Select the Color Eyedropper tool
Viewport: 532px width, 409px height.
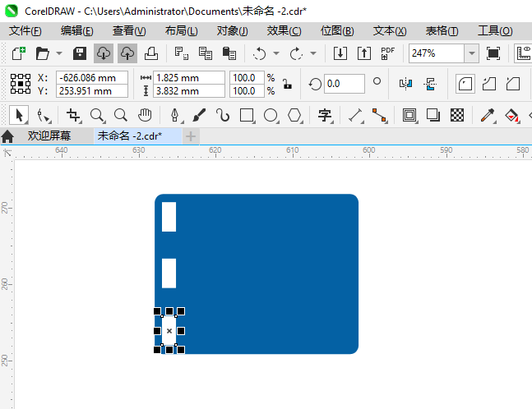click(x=488, y=115)
